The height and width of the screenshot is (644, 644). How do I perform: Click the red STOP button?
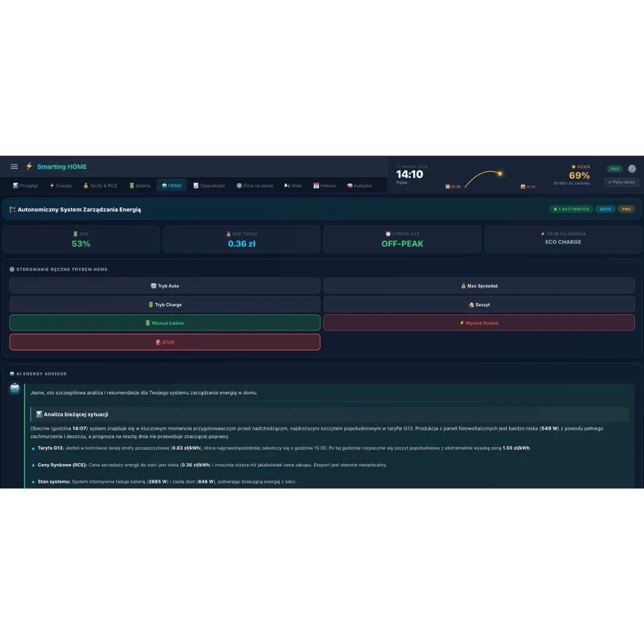point(165,342)
